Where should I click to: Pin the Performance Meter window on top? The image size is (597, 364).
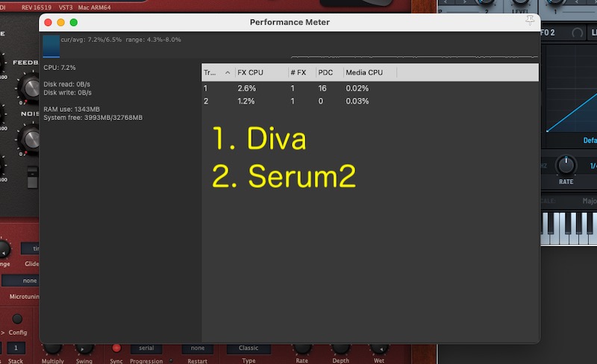530,20
